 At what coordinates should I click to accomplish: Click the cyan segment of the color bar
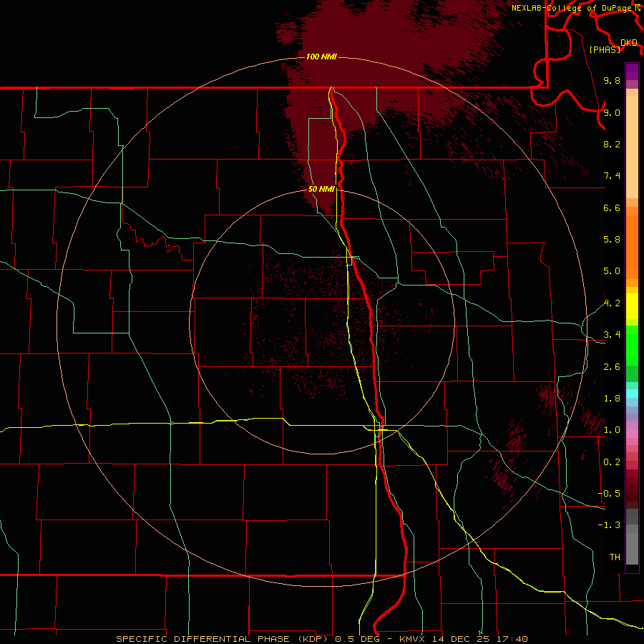(x=632, y=394)
